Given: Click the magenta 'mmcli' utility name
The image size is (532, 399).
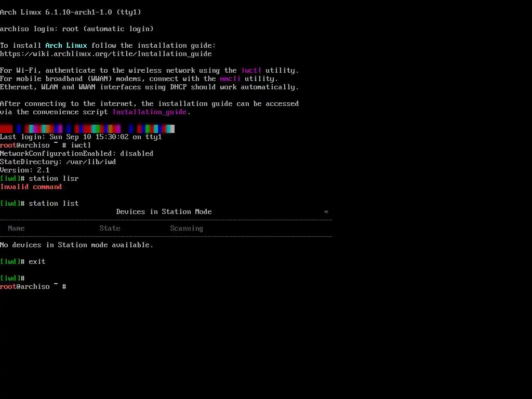Looking at the screenshot, I should [x=230, y=79].
